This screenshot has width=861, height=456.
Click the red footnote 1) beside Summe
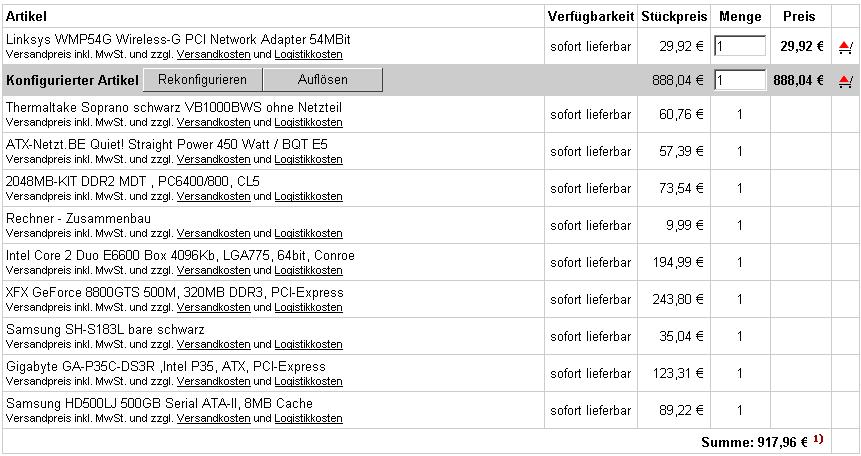[x=818, y=439]
